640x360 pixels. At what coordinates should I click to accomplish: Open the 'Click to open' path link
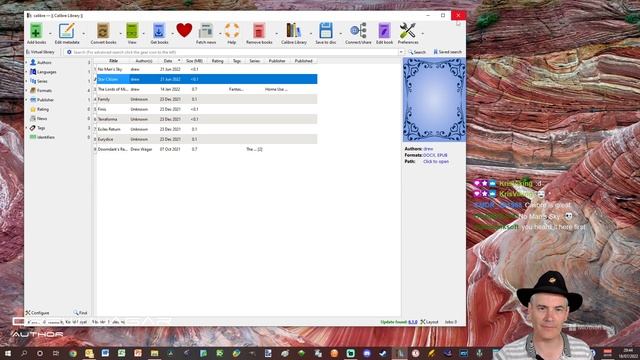436,162
